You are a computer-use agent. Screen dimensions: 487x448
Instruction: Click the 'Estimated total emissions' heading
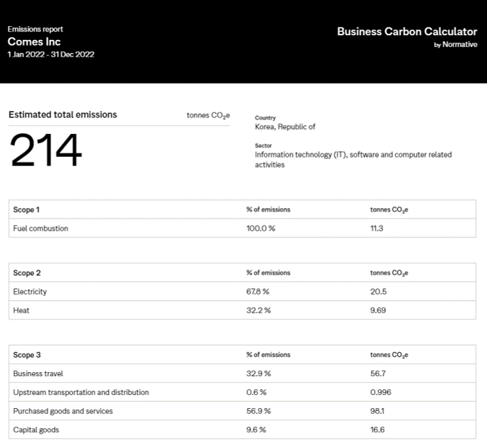[63, 114]
